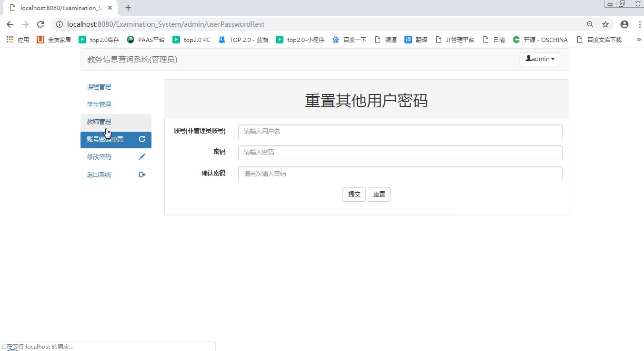This screenshot has width=644, height=351.
Task: Click the pencil icon beside 修改密码
Action: pos(142,157)
